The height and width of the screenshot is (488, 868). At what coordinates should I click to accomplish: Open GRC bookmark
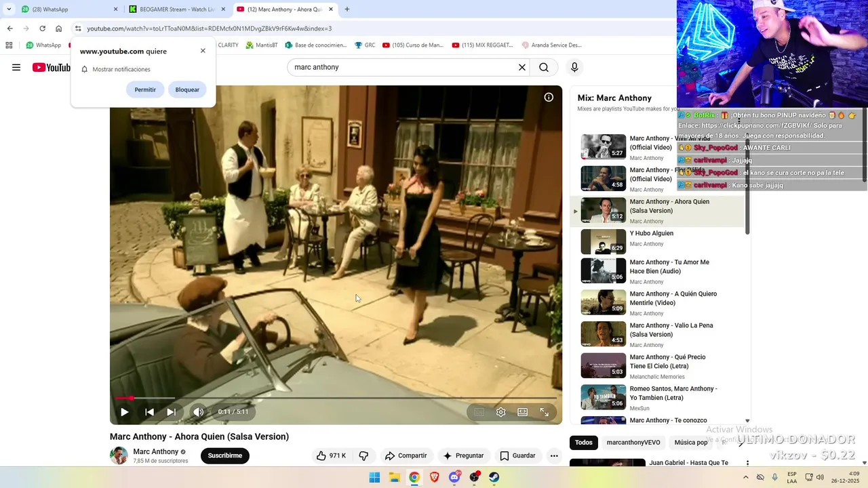tap(365, 45)
